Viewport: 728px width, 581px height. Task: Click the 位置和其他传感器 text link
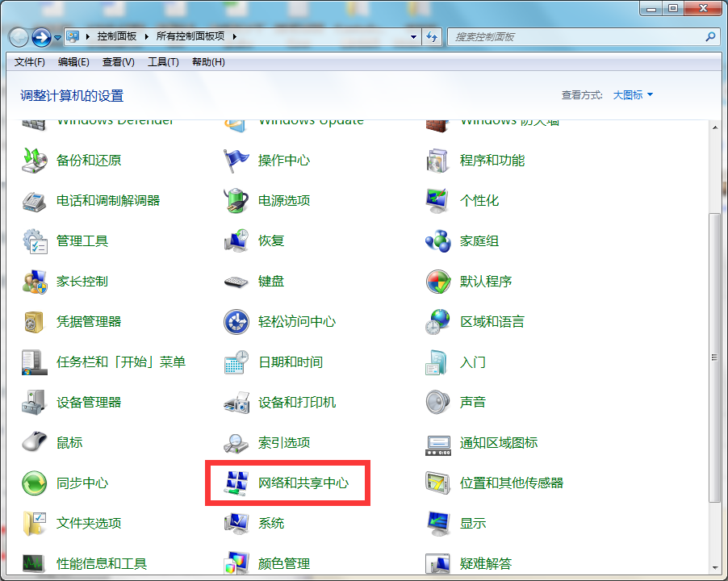tap(511, 483)
